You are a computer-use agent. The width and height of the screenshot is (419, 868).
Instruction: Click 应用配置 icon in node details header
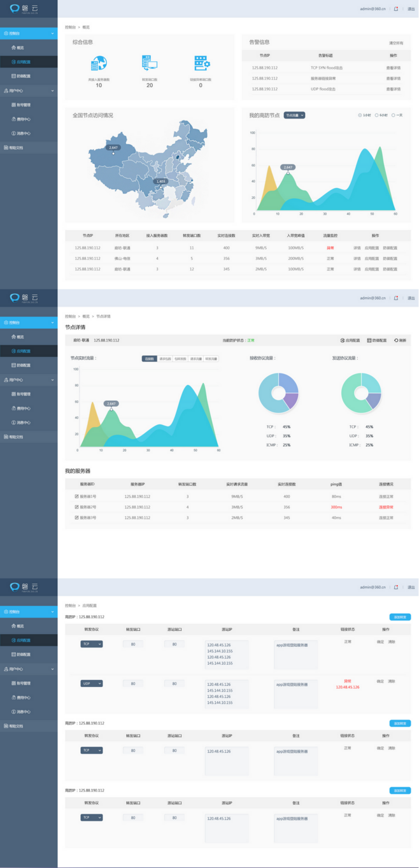[x=343, y=340]
